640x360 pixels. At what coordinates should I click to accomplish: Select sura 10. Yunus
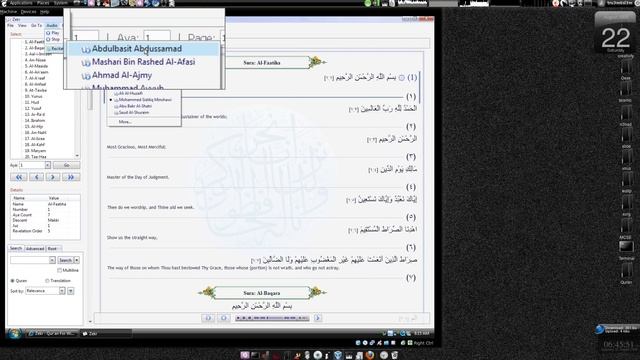click(x=34, y=96)
